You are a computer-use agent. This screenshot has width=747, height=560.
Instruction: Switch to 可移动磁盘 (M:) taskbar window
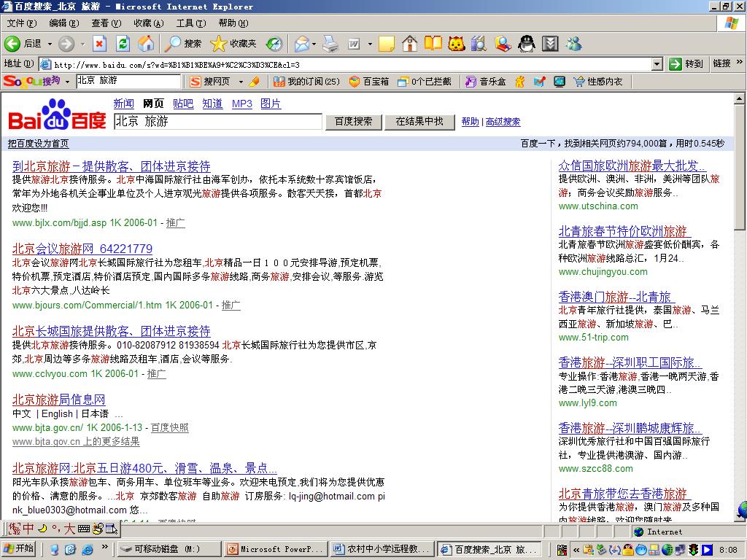tap(169, 549)
